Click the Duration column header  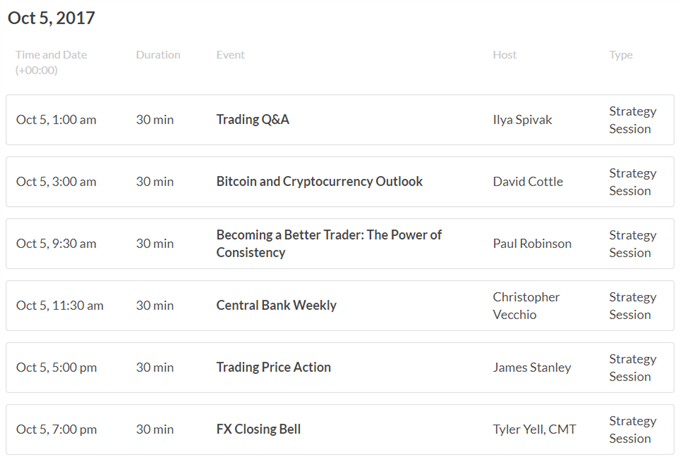point(158,55)
